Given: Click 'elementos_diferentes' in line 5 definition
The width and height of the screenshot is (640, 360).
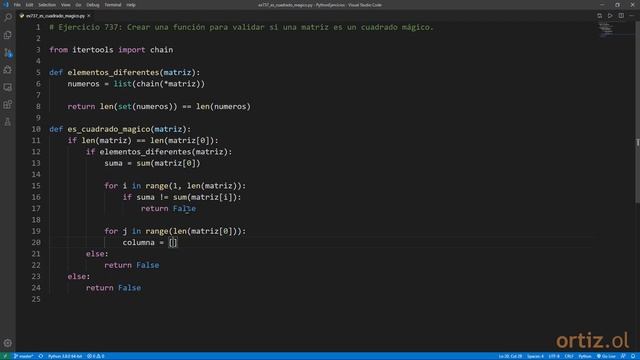Looking at the screenshot, I should coord(113,73).
